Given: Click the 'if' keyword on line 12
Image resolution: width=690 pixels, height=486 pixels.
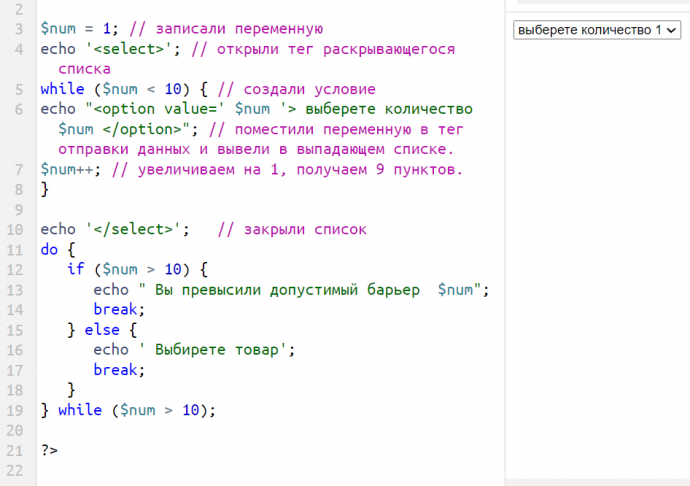Looking at the screenshot, I should (x=76, y=269).
